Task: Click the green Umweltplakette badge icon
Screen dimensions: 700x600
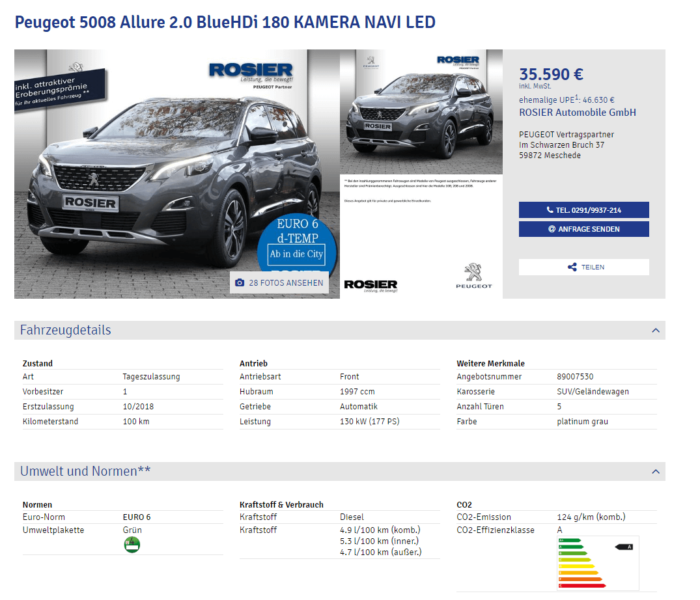Action: (x=132, y=545)
